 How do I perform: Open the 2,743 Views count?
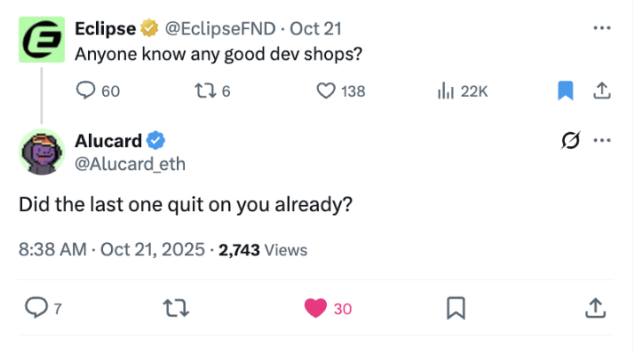(x=263, y=250)
